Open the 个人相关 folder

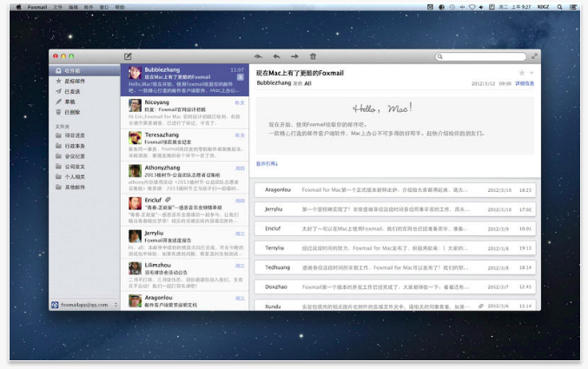point(84,176)
